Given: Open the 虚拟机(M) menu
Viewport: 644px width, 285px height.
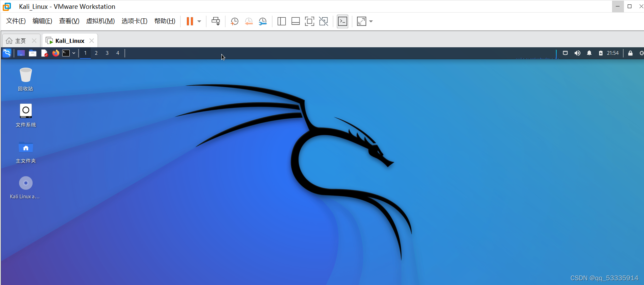Looking at the screenshot, I should coord(100,21).
